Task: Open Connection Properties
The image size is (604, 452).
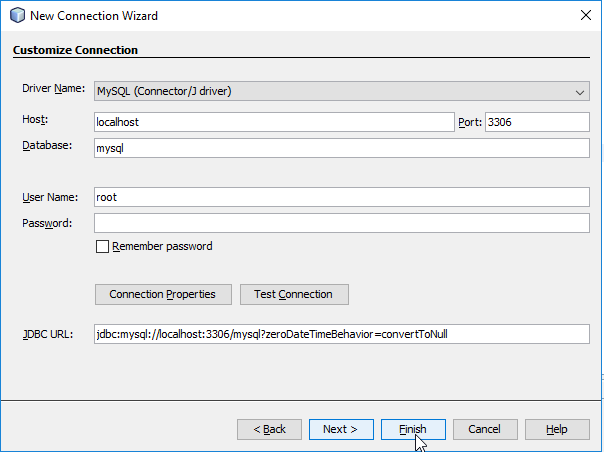Action: pos(163,294)
